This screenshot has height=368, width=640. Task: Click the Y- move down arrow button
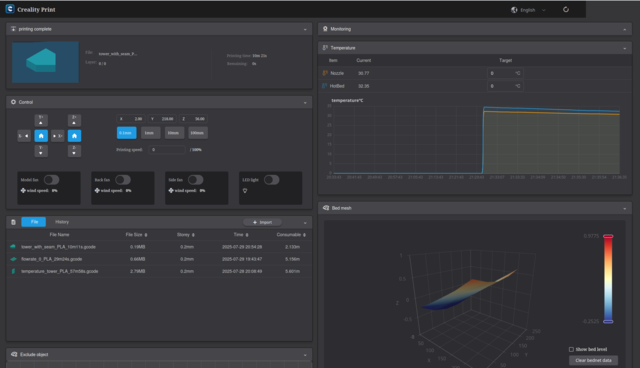click(x=41, y=151)
